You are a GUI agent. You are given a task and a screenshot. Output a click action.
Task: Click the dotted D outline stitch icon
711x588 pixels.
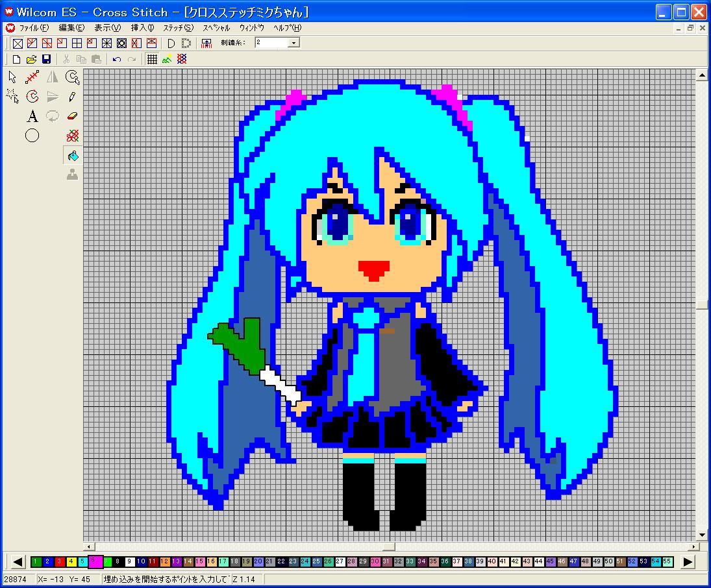tap(186, 43)
